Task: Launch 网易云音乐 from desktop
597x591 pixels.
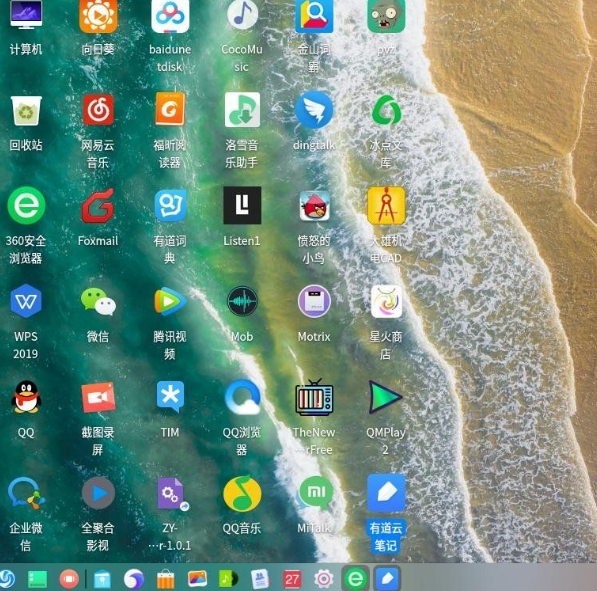Action: [98, 110]
